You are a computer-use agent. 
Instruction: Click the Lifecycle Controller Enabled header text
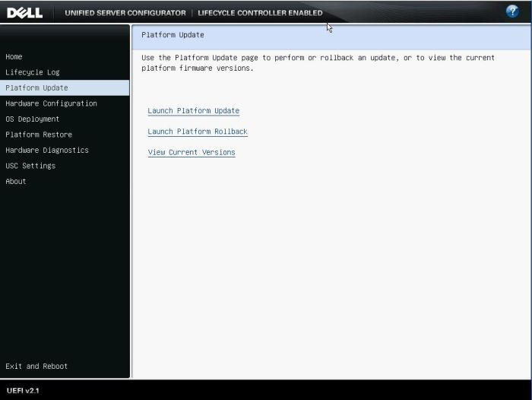pyautogui.click(x=260, y=13)
